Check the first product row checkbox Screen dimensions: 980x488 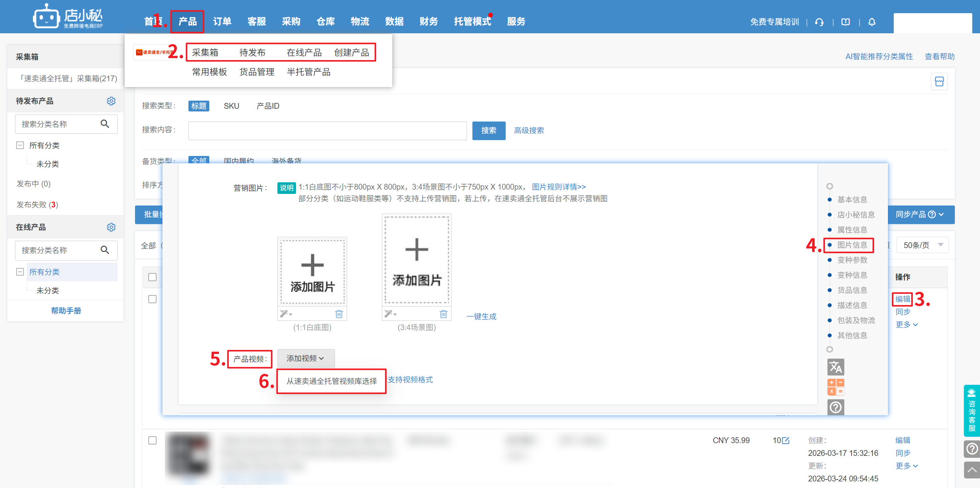click(152, 299)
